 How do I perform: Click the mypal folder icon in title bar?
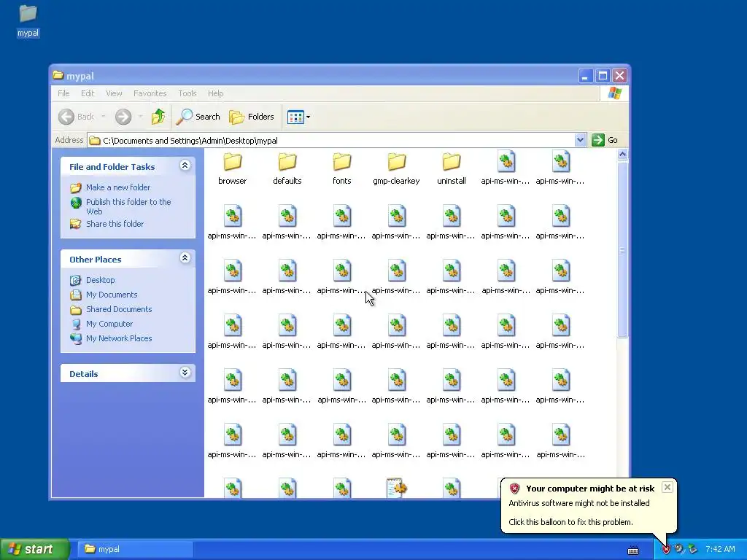pyautogui.click(x=58, y=75)
